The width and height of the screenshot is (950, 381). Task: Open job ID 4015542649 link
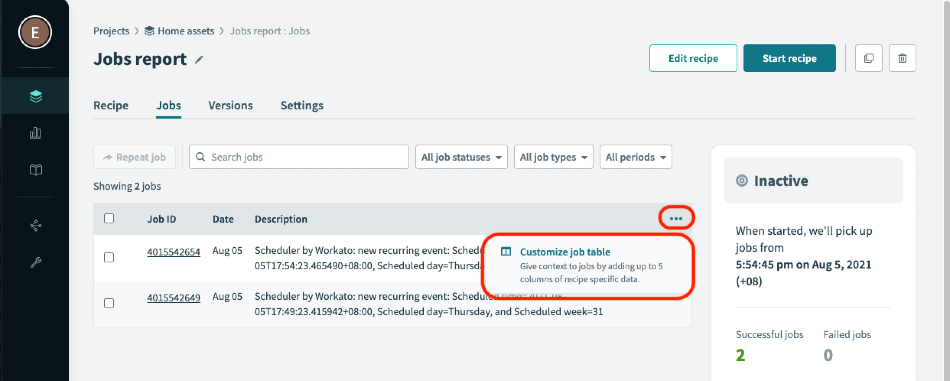pos(173,297)
